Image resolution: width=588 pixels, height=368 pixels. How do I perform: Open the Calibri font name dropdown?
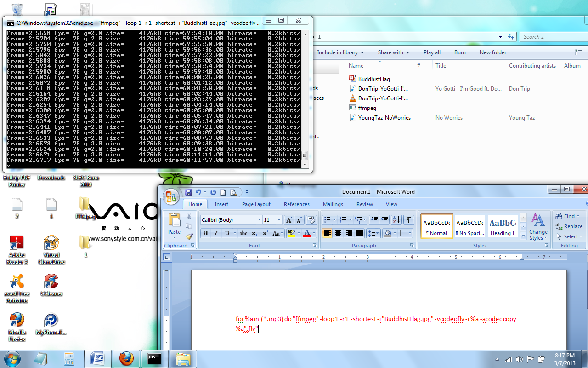259,220
